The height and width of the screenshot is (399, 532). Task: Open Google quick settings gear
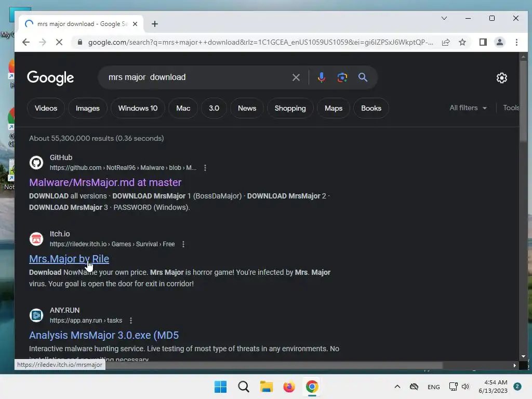(501, 78)
